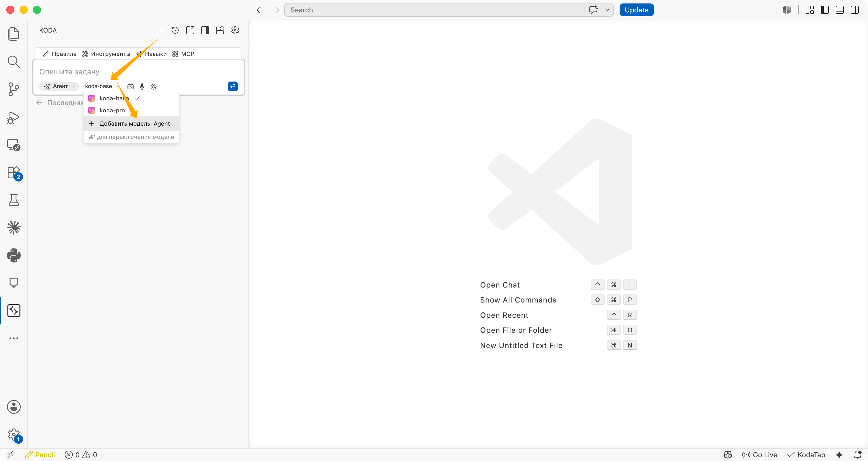Open the Python extension view
The height and width of the screenshot is (461, 868).
[x=14, y=255]
